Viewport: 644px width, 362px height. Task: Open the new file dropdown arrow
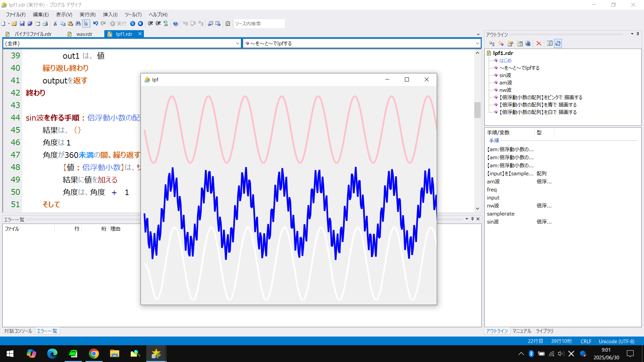[x=8, y=24]
